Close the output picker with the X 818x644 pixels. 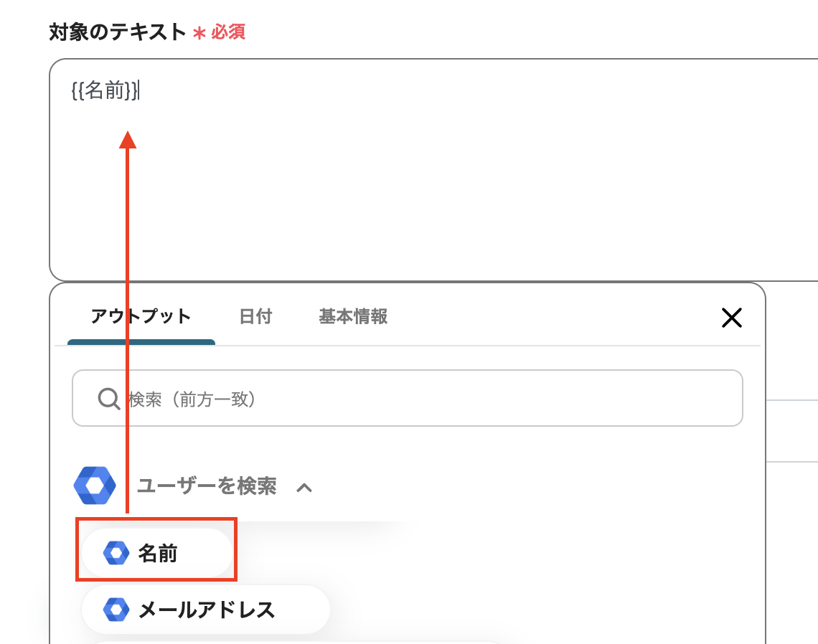(x=731, y=318)
